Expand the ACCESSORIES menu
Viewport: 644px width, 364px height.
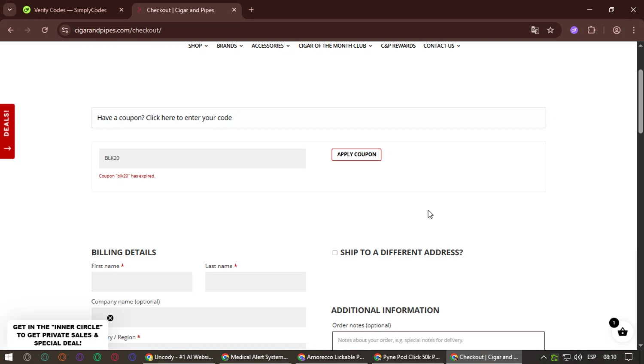click(270, 46)
